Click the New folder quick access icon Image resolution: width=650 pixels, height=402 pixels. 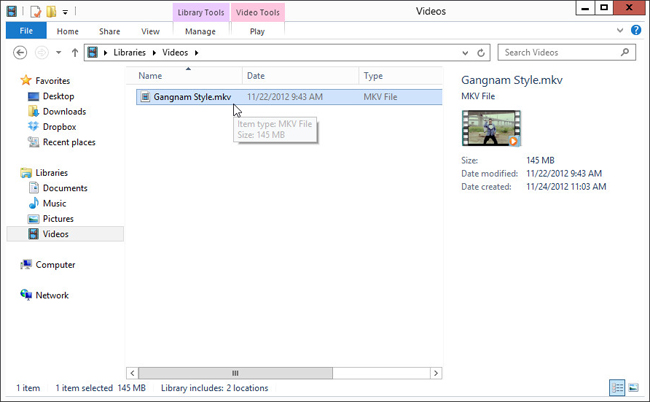coord(51,11)
